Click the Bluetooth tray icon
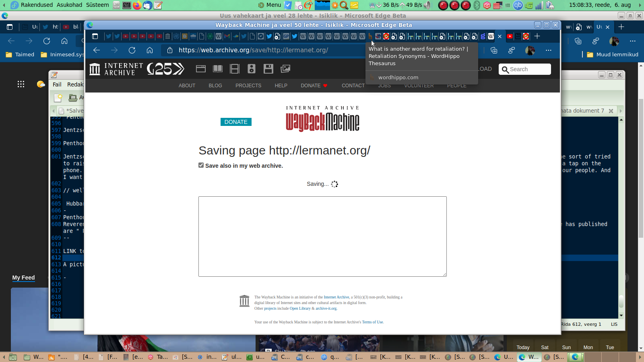 [x=477, y=5]
